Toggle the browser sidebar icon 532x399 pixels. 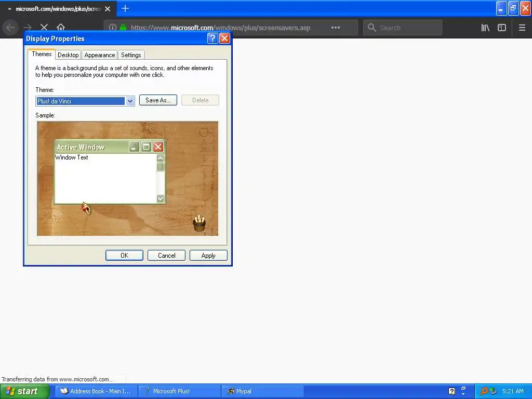coord(502,28)
